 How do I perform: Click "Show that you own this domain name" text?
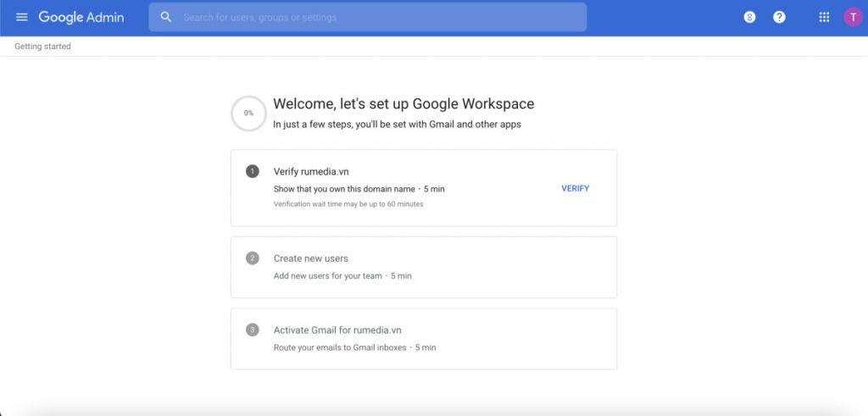[x=344, y=189]
